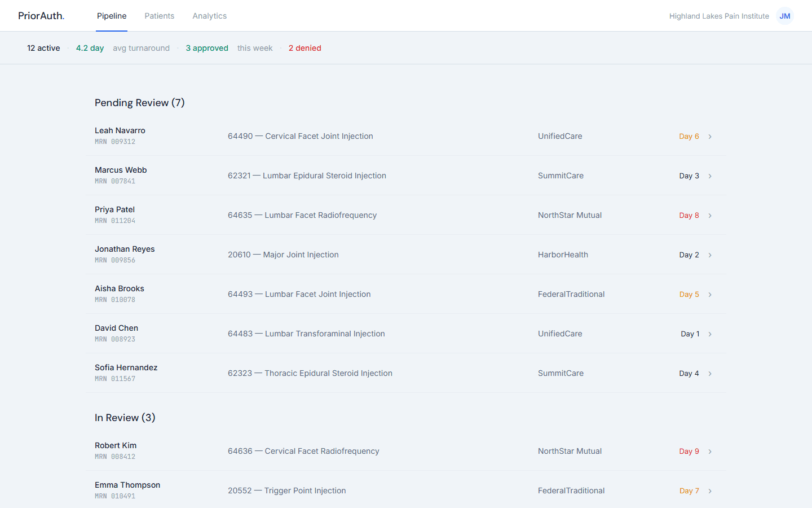Screen dimensions: 812x508
Task: Expand David Chen row chevron
Action: [x=710, y=334]
